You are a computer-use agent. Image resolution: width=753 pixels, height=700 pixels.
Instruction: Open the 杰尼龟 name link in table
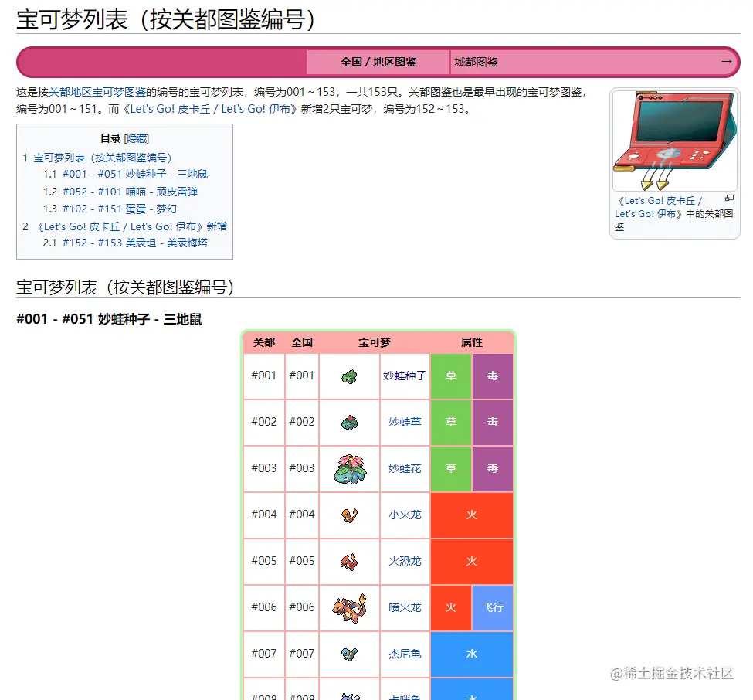(405, 654)
